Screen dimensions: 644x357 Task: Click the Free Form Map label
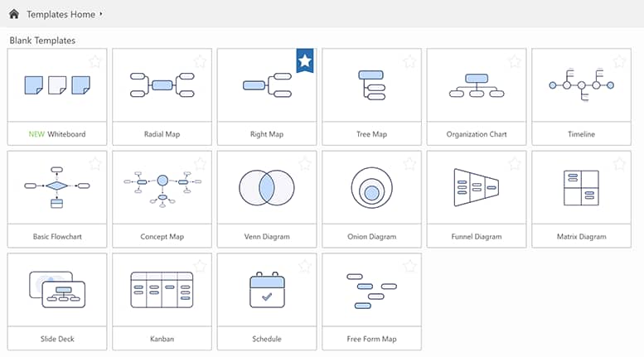pyautogui.click(x=371, y=339)
